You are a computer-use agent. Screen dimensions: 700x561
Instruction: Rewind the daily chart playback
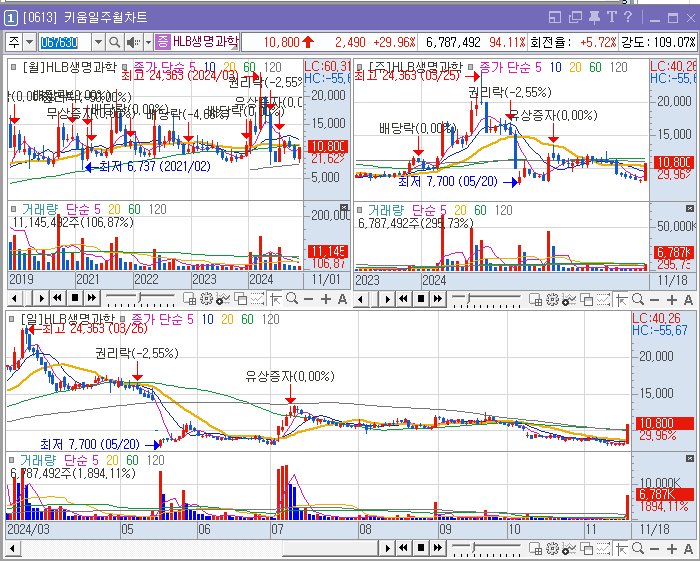[x=404, y=548]
